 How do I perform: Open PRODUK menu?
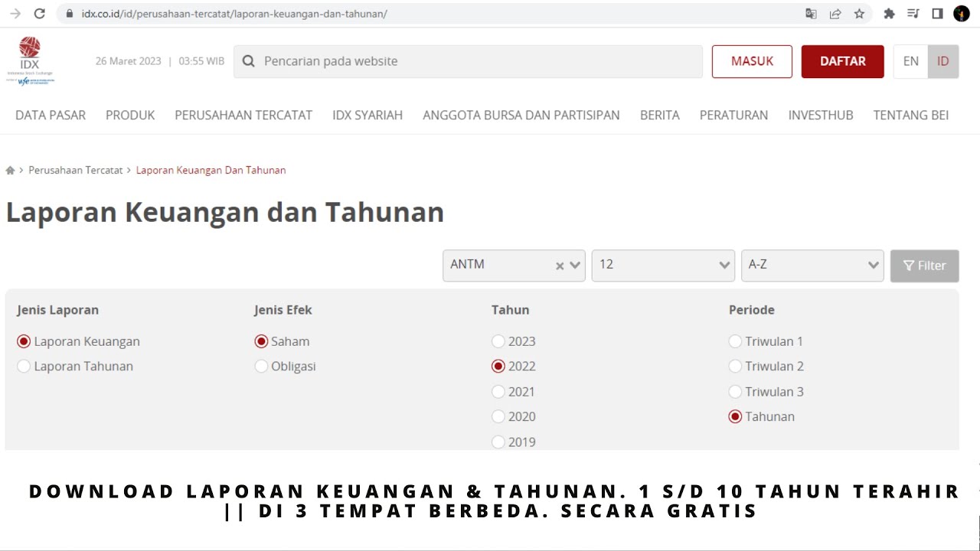(x=130, y=115)
